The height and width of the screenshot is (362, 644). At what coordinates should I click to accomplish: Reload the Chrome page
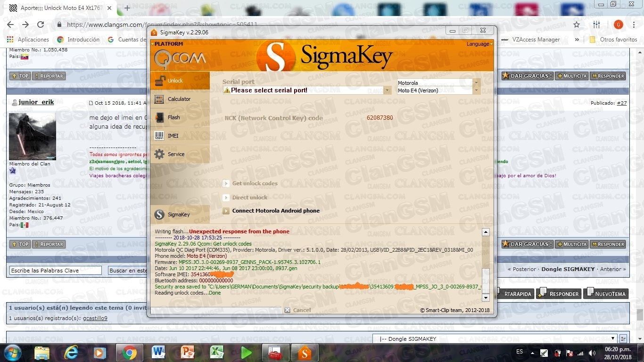[41, 25]
